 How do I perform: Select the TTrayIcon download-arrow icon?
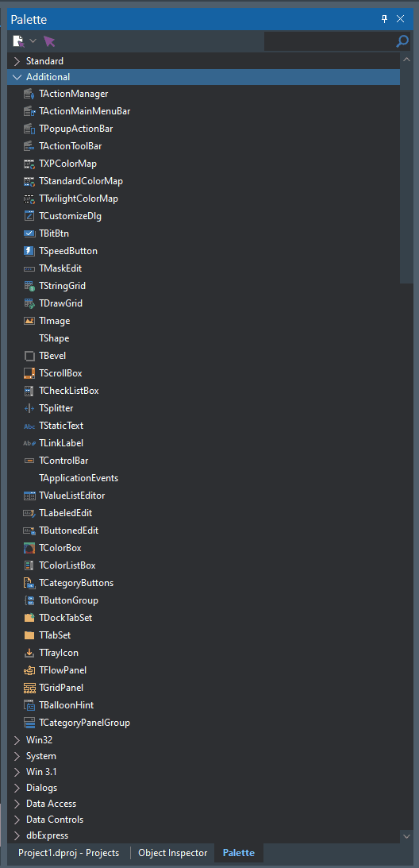29,654
